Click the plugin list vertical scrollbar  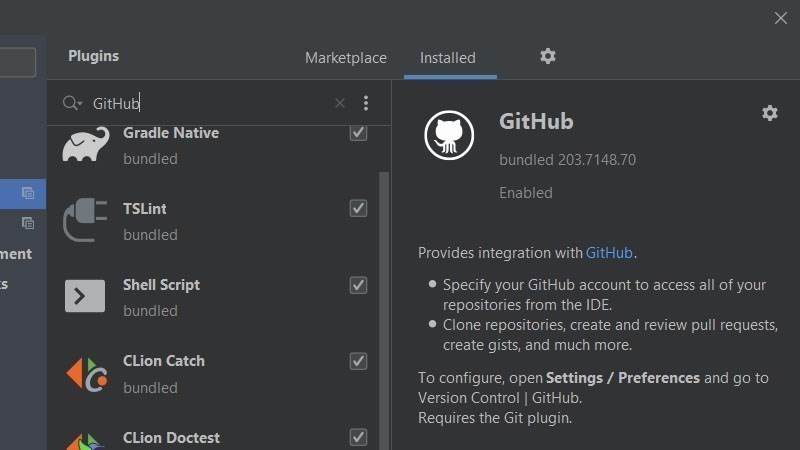pos(384,300)
